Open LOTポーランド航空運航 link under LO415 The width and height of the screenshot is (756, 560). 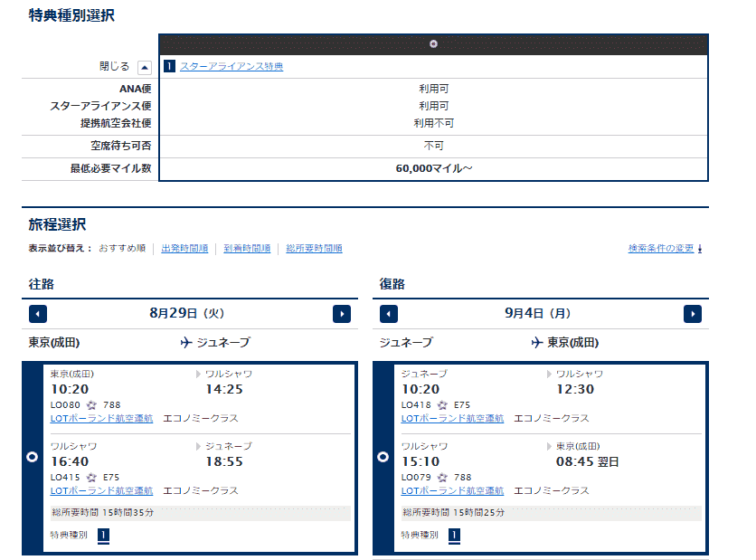101,490
